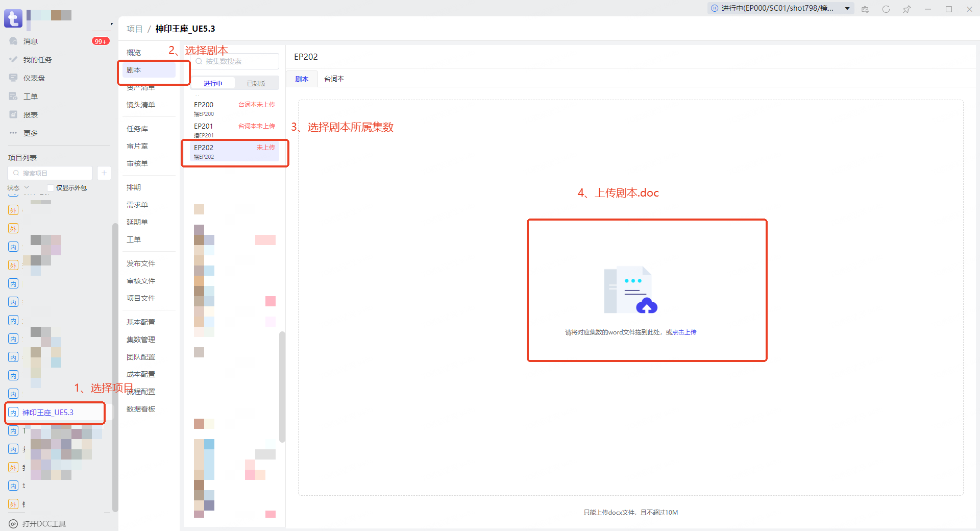The image size is (980, 531).
Task: Expand the 进行中 running task dropdown
Action: tap(847, 8)
